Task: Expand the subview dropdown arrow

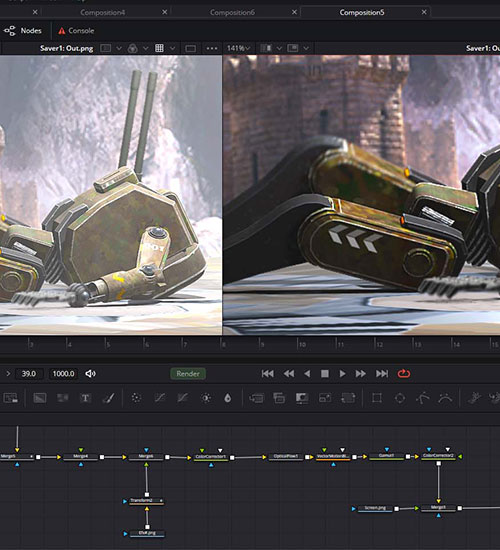Action: click(x=306, y=48)
